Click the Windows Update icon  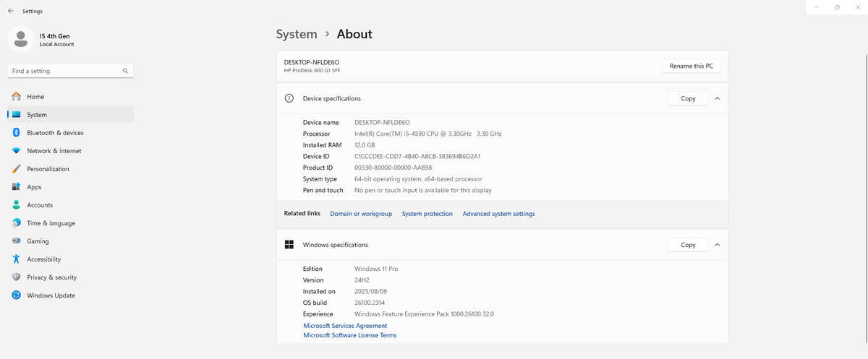tap(16, 295)
